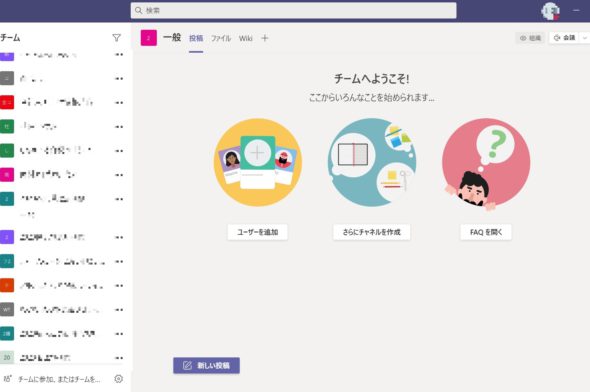
Task: Click the チームへようこそ! heading
Action: [372, 79]
